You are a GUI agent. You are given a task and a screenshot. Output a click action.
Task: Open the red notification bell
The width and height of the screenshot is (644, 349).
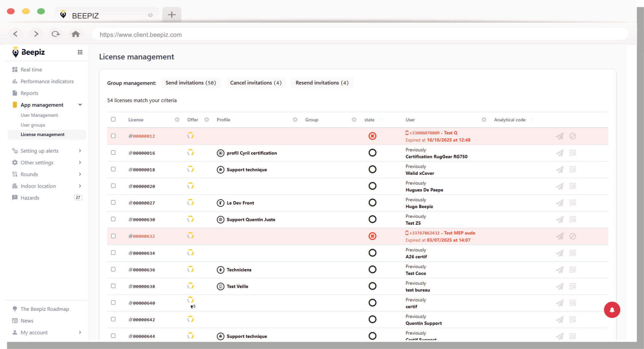612,310
